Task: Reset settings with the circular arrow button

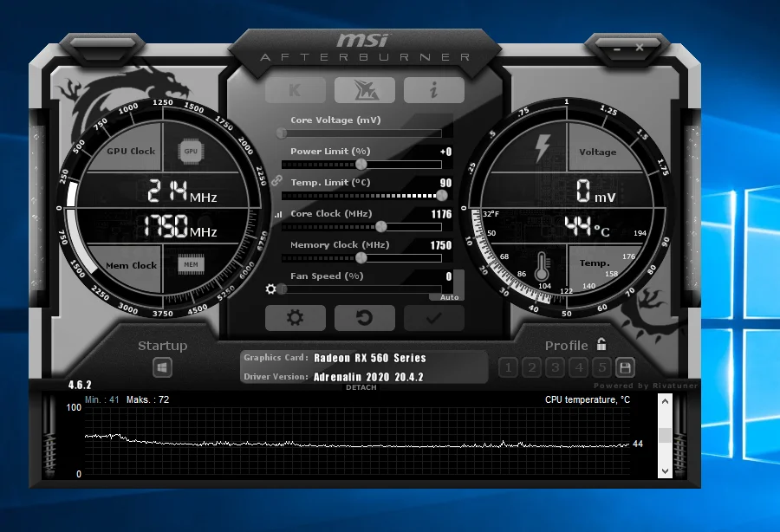Action: coord(365,318)
